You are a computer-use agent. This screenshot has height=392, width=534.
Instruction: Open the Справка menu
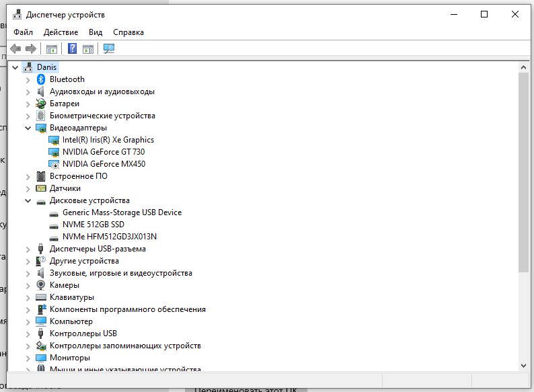pos(128,32)
